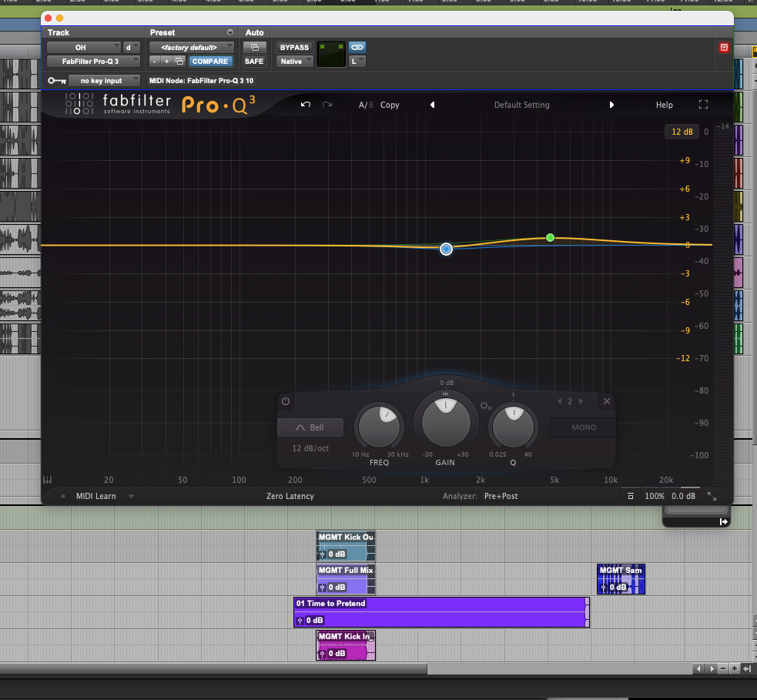Open the 12 dB display range menu
This screenshot has height=700, width=757.
(x=682, y=132)
